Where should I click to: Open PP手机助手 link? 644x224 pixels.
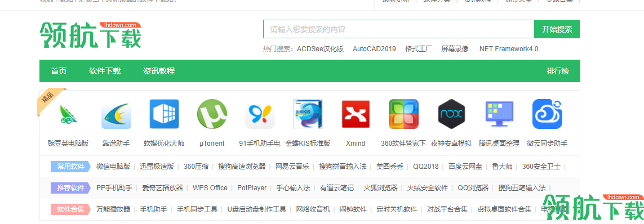click(x=114, y=188)
